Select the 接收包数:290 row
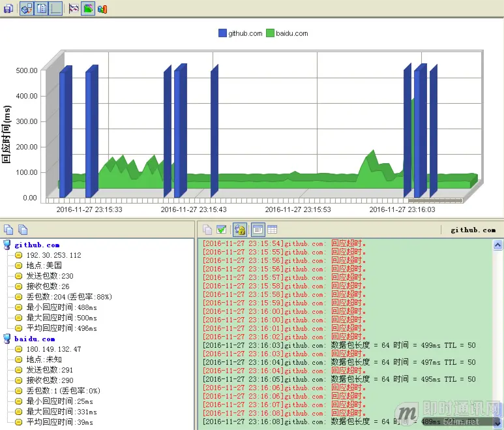The width and height of the screenshot is (504, 430). click(x=50, y=380)
